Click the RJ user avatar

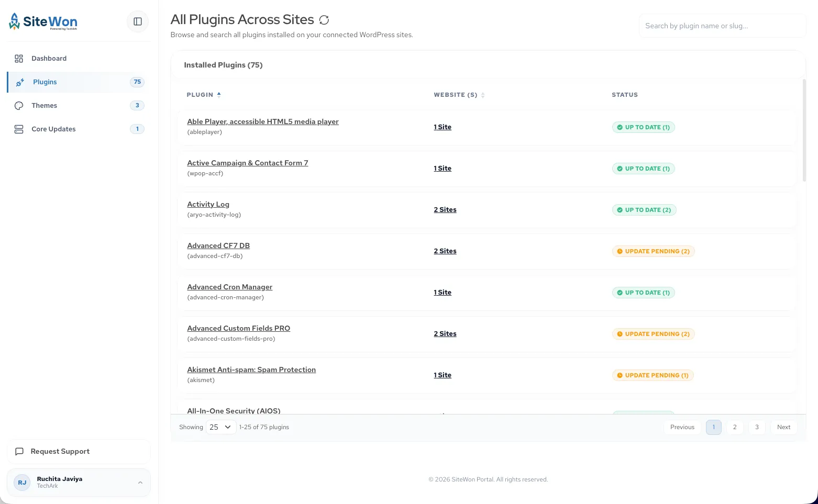point(22,483)
